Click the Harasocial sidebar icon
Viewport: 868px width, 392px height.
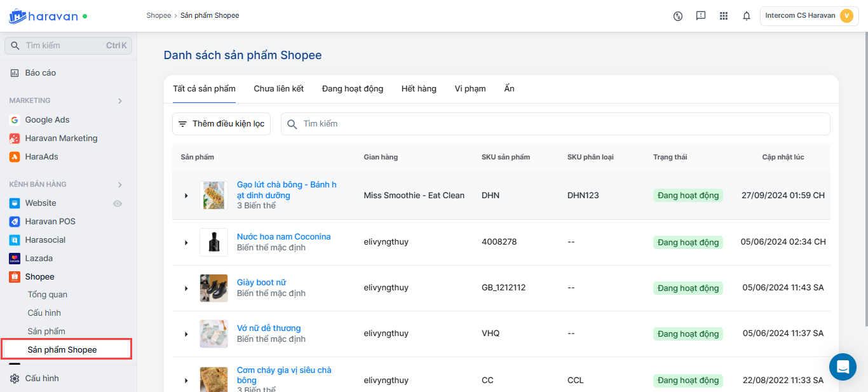click(x=15, y=240)
